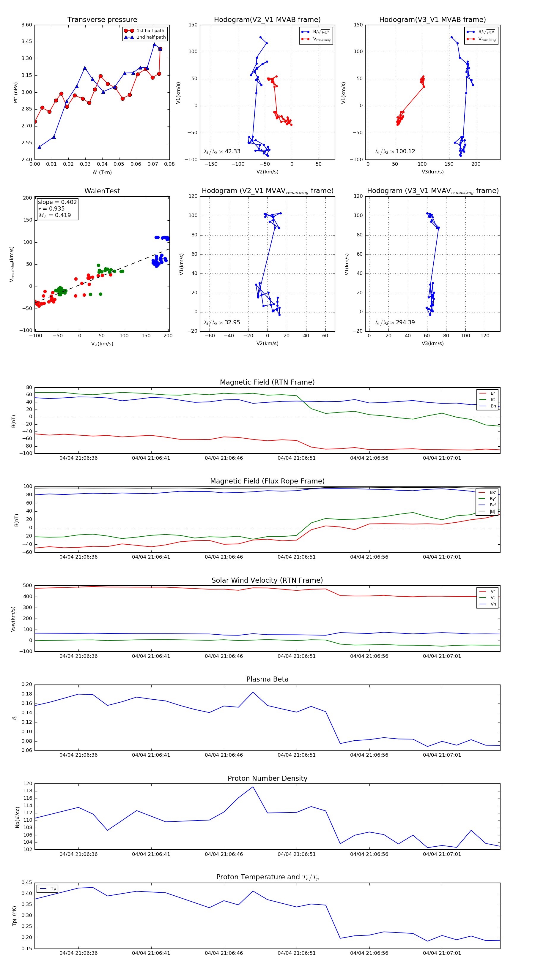Click the 'Tp(10^6K)' y-axis label
The image size is (535, 980).
point(15,916)
